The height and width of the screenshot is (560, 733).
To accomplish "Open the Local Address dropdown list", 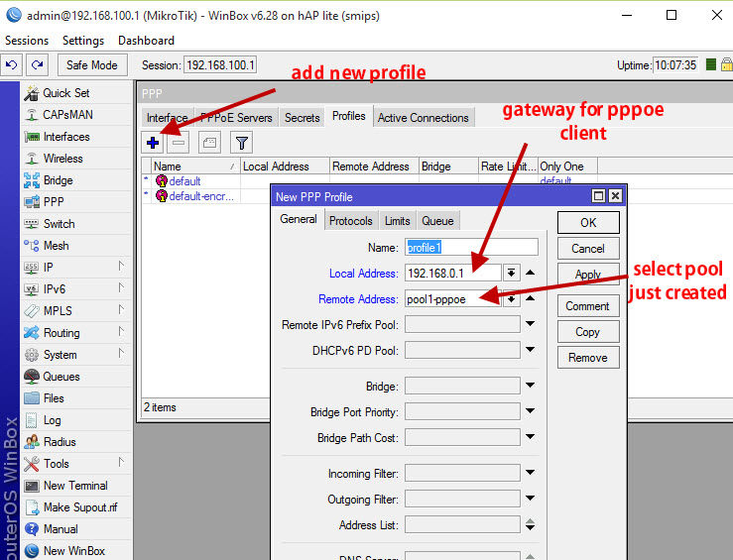I will 512,273.
